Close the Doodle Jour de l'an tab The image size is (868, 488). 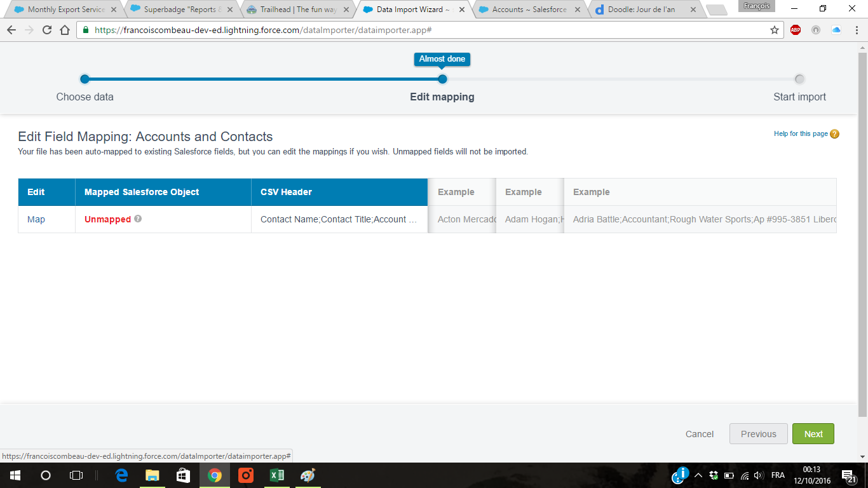693,10
